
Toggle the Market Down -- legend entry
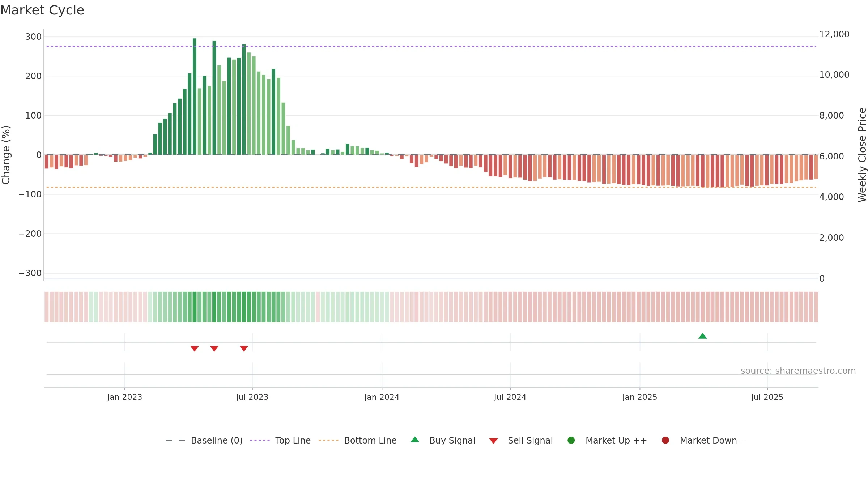click(704, 440)
